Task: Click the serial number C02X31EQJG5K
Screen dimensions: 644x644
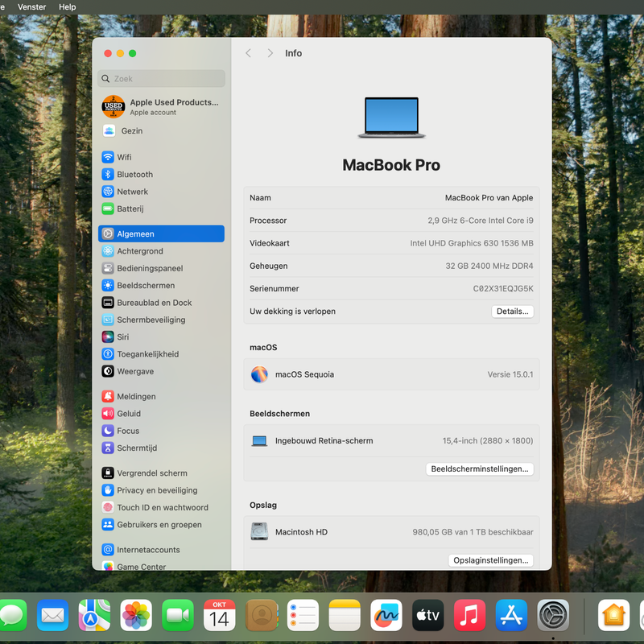Action: pyautogui.click(x=503, y=289)
